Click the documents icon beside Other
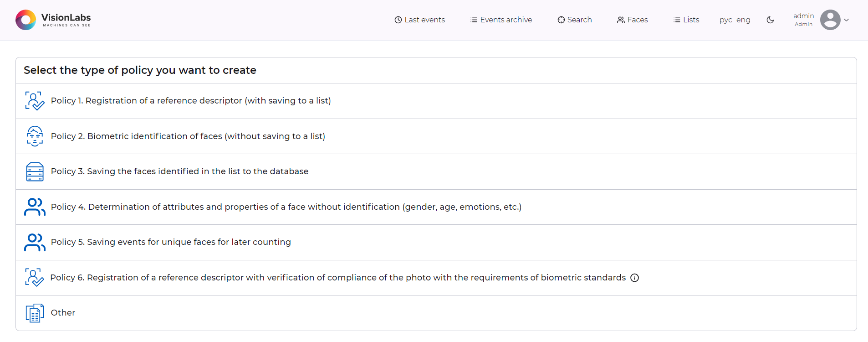 click(x=34, y=313)
